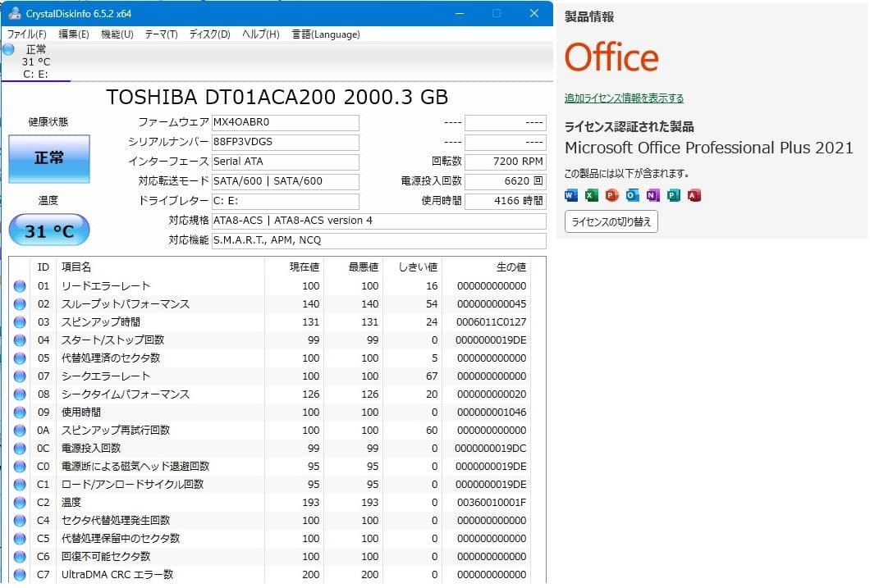Select the C: E: drive selector
870x588 pixels.
click(33, 60)
